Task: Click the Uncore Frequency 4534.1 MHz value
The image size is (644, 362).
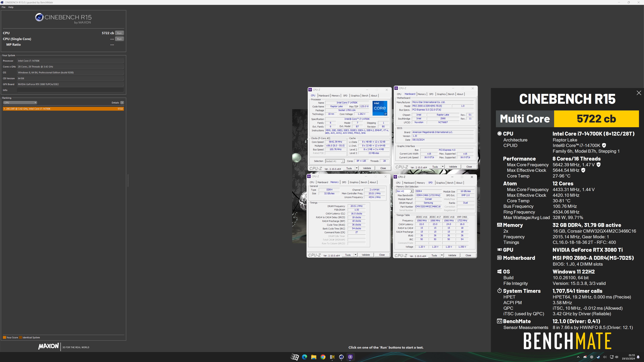Action: point(374,197)
